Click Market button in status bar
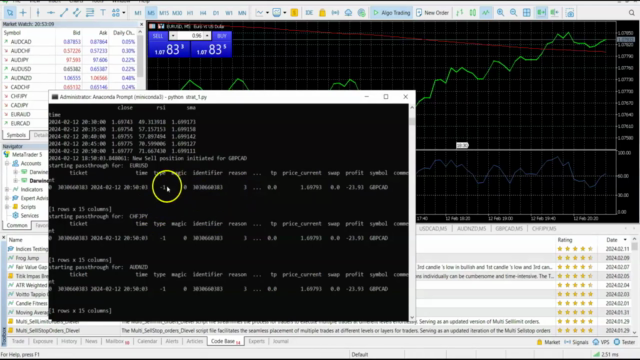The height and width of the screenshot is (360, 640). click(x=548, y=342)
